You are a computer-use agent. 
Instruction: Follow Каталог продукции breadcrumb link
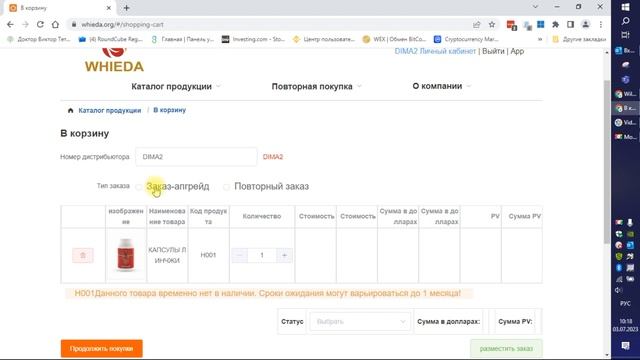click(x=109, y=110)
